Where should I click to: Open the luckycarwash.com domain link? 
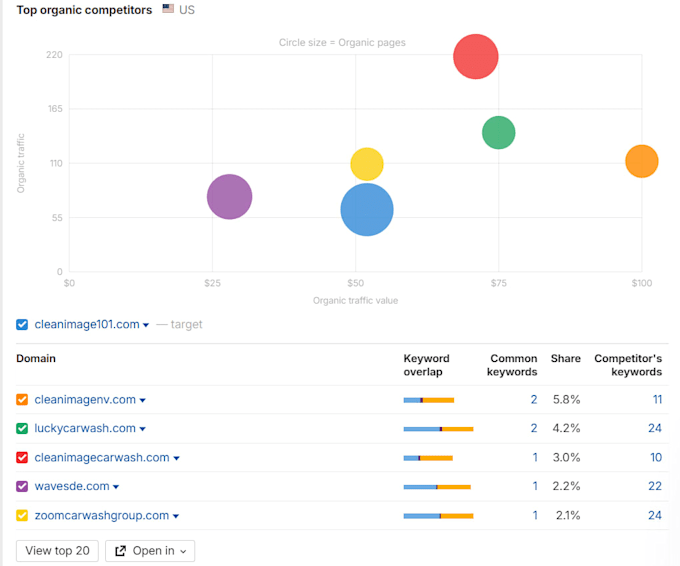pos(85,428)
